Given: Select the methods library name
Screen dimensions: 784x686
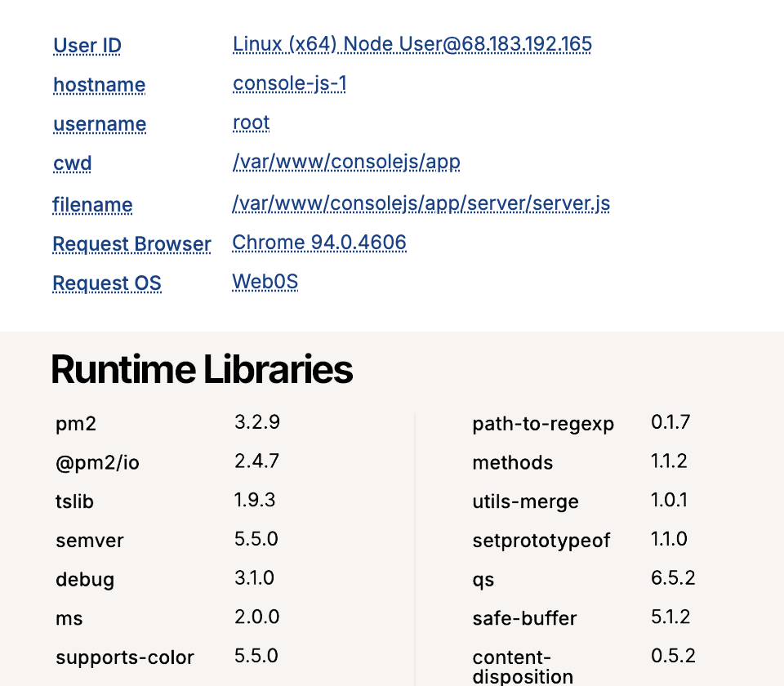Looking at the screenshot, I should click(x=513, y=462).
